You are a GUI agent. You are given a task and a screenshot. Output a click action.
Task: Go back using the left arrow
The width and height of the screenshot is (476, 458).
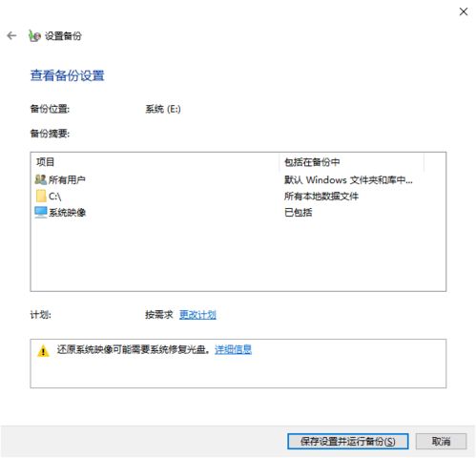pyautogui.click(x=11, y=35)
